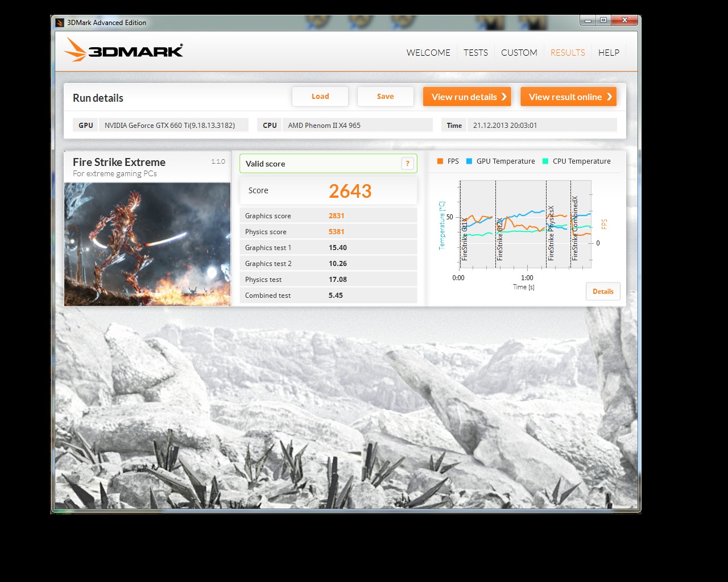Click the CPU Temperature legend label
The height and width of the screenshot is (582, 728).
(581, 161)
